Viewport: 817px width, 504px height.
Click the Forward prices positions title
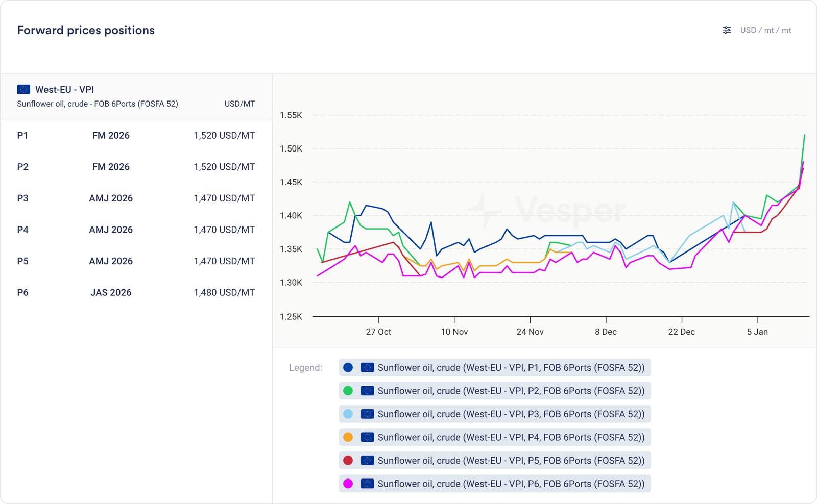click(86, 30)
